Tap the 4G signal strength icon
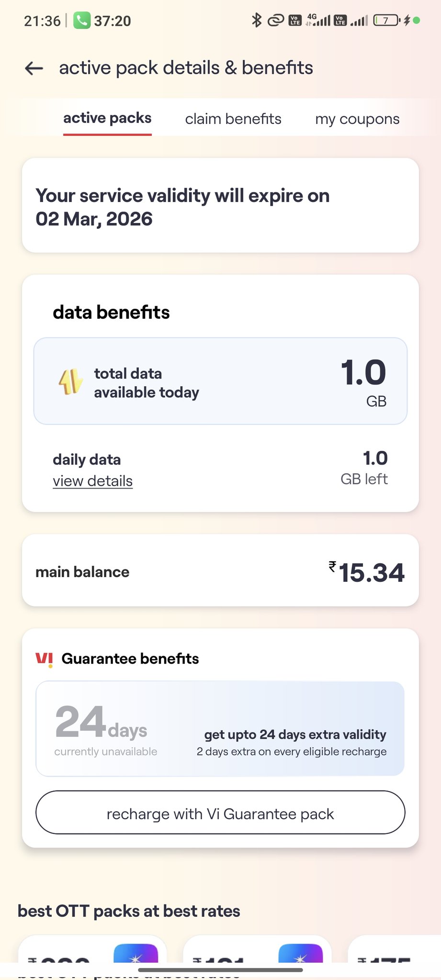441x980 pixels. coord(319,20)
